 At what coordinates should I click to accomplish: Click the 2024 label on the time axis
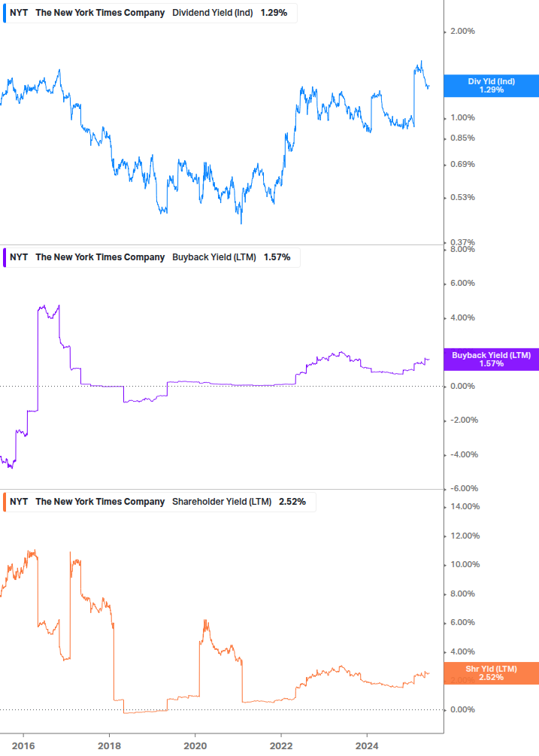367,746
